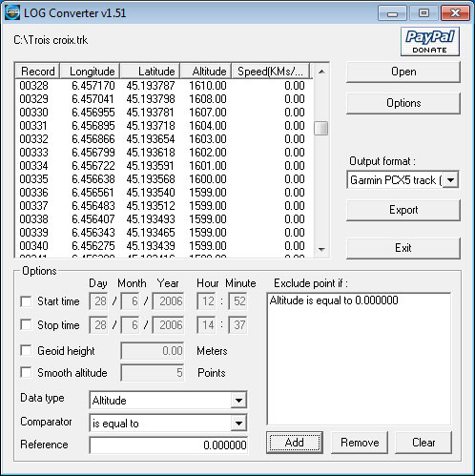Open a track file with Open button
This screenshot has height=476, width=475.
point(403,72)
